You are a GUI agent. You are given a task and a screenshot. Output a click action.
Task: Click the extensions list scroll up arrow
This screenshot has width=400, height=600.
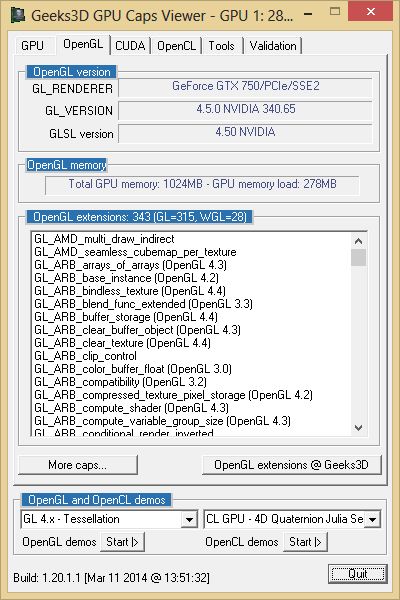(358, 241)
